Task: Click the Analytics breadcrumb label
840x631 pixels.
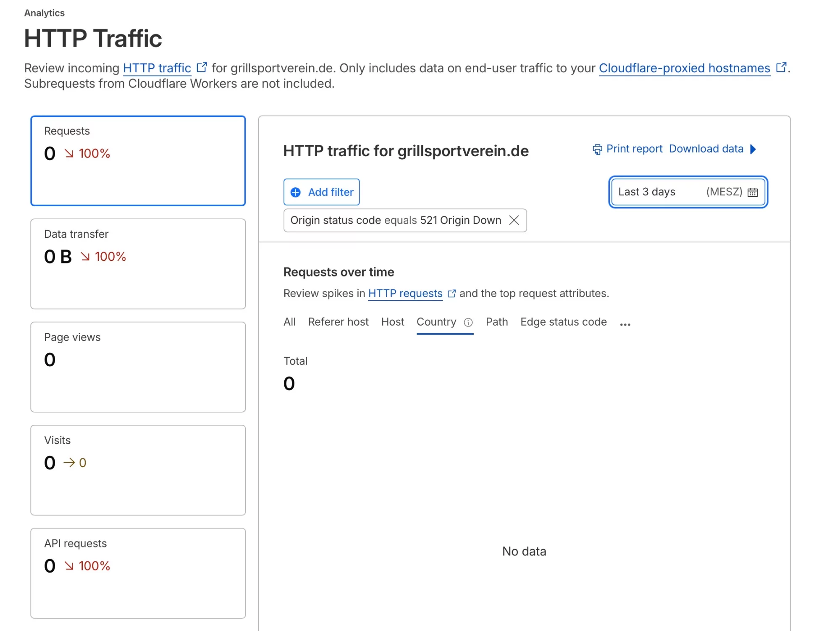Action: (x=45, y=13)
